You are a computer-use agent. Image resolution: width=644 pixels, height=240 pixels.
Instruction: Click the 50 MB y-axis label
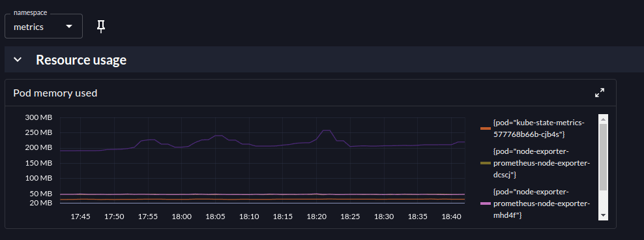[x=40, y=194]
